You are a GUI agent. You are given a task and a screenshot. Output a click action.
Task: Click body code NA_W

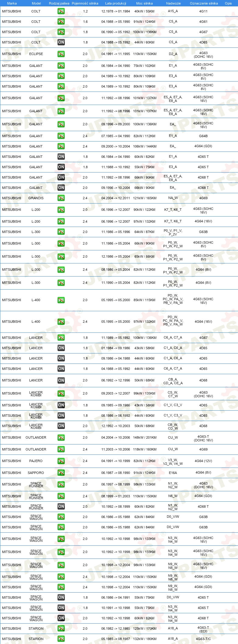(x=173, y=198)
